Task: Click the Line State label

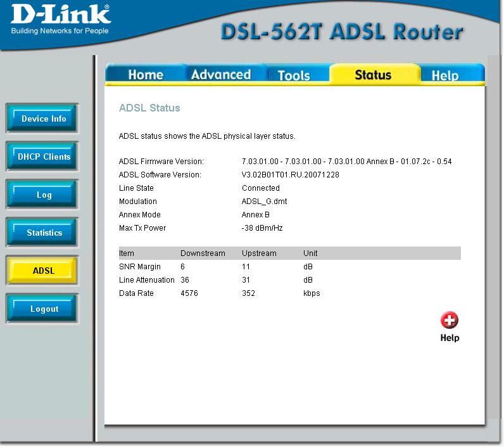Action: pyautogui.click(x=136, y=188)
